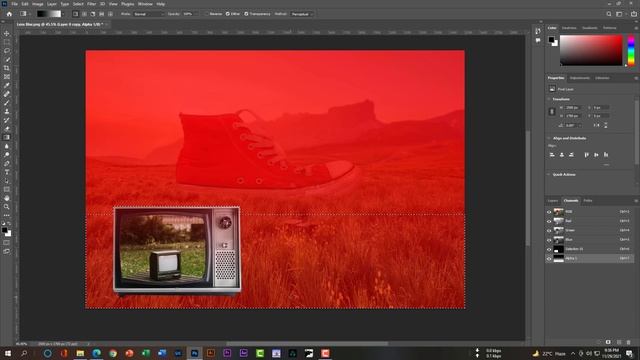Open the blending Mode dropdown
This screenshot has height=360, width=640.
point(149,14)
